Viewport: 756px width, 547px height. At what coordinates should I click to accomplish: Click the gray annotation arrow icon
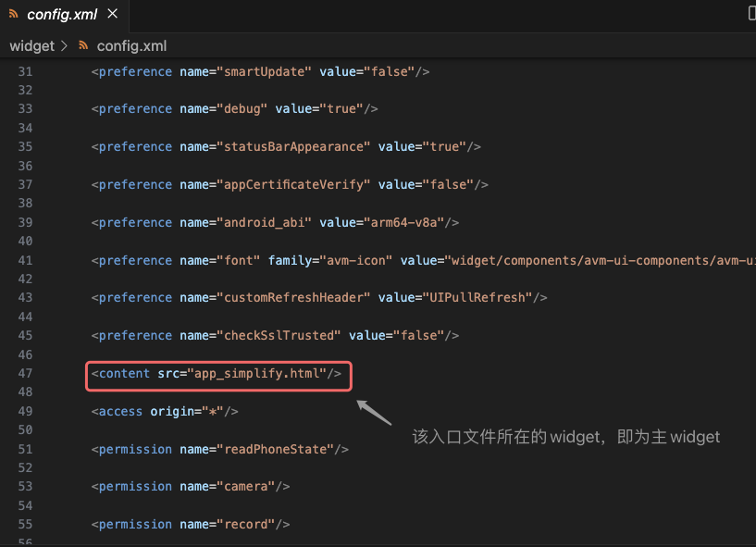coord(375,412)
